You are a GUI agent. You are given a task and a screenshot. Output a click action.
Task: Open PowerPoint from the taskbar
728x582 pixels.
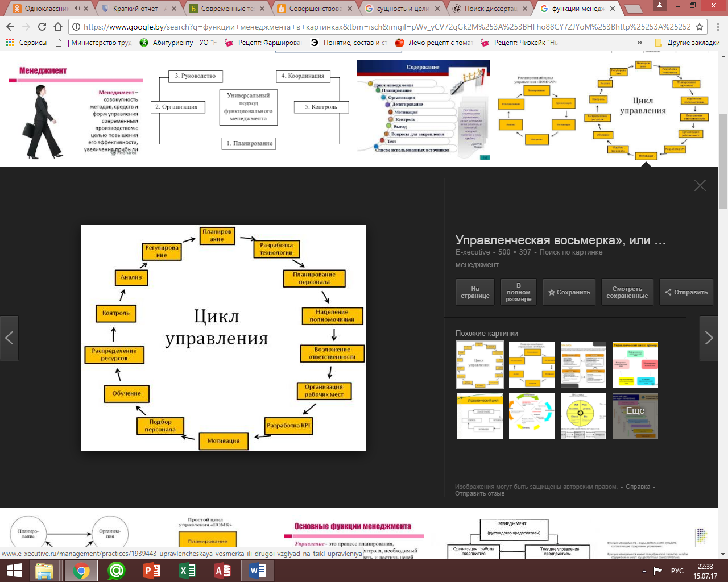(x=151, y=571)
